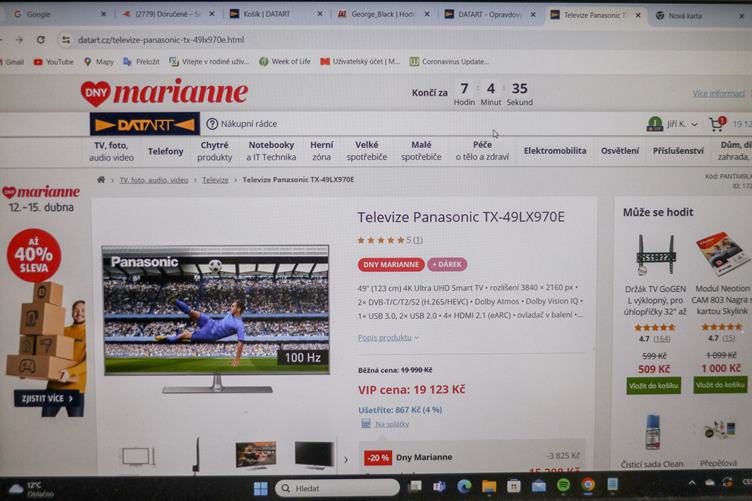Open site information icon in address bar
Image resolution: width=752 pixels, height=501 pixels.
coord(66,40)
